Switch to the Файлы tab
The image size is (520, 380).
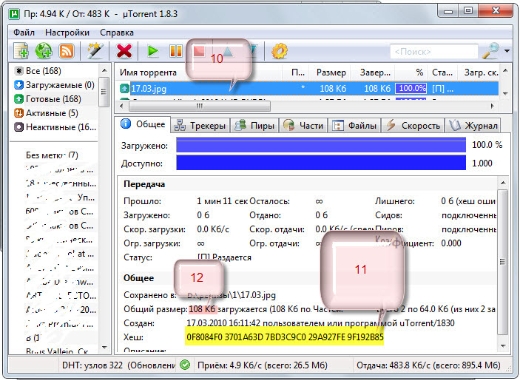point(355,125)
